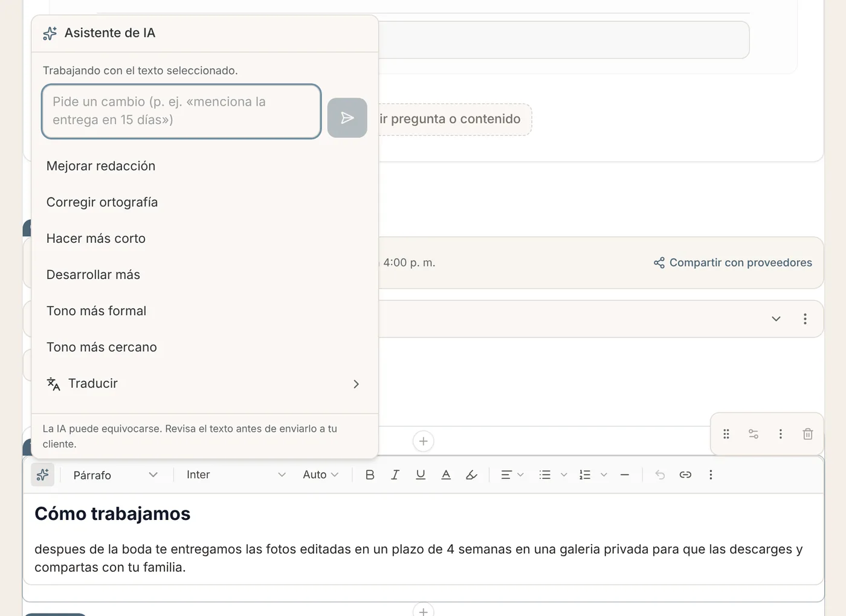The image size is (846, 616).
Task: Click the AI assistant sparkle icon in editor toolbar
Action: pos(43,475)
